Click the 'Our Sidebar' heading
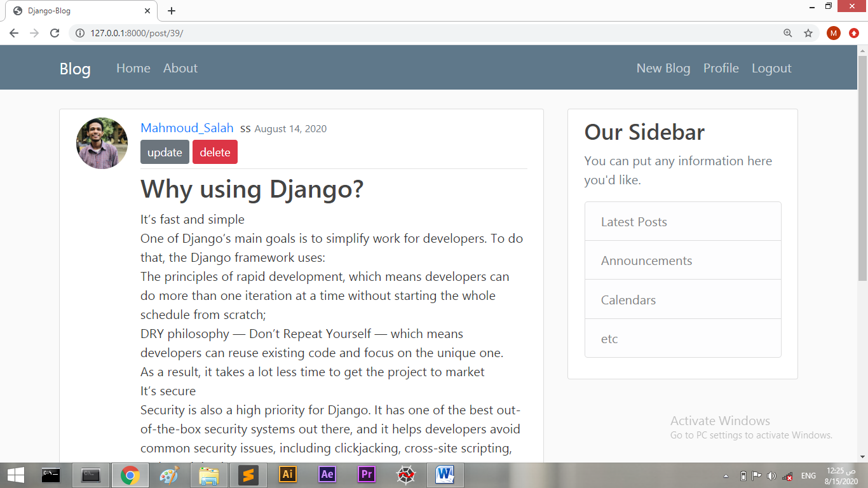Image resolution: width=868 pixels, height=488 pixels. (x=644, y=132)
